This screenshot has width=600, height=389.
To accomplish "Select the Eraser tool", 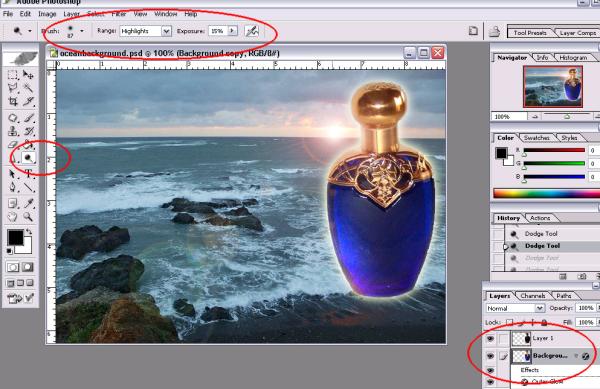I will point(13,145).
